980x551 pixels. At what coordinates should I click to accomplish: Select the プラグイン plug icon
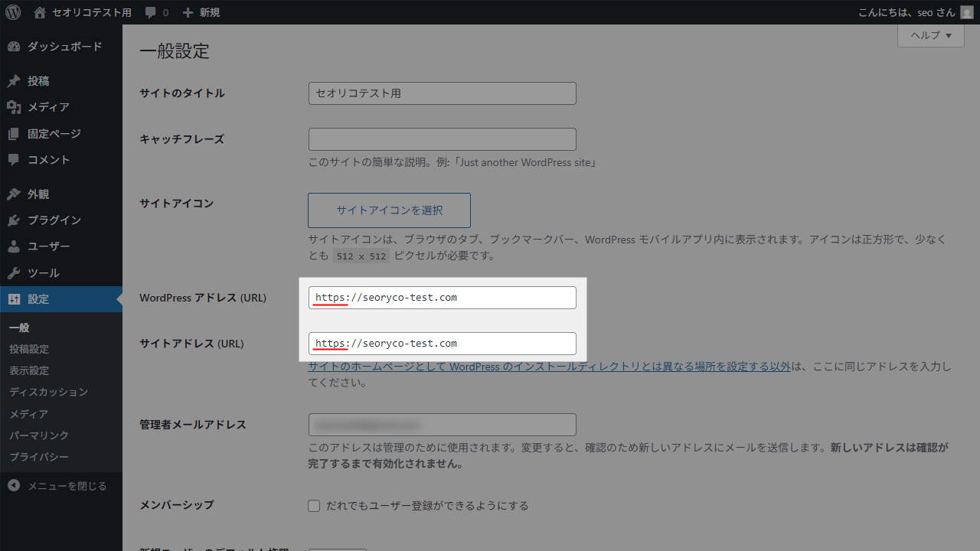[x=14, y=220]
